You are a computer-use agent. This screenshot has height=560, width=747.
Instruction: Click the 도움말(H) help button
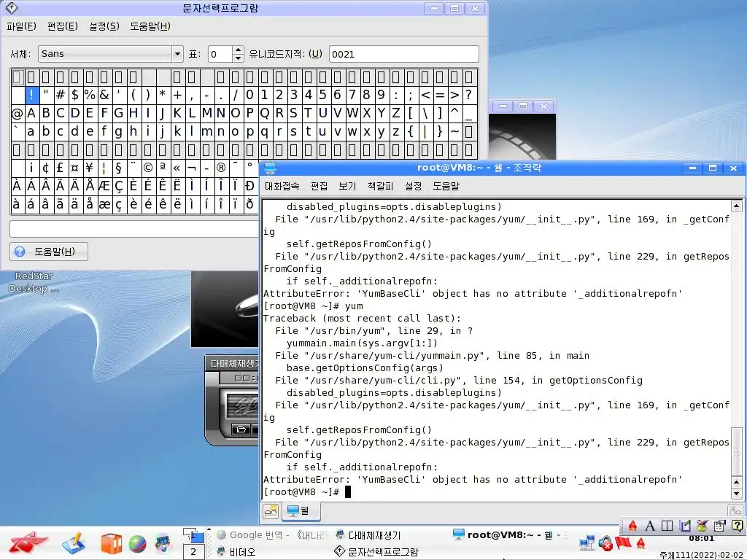pyautogui.click(x=49, y=252)
